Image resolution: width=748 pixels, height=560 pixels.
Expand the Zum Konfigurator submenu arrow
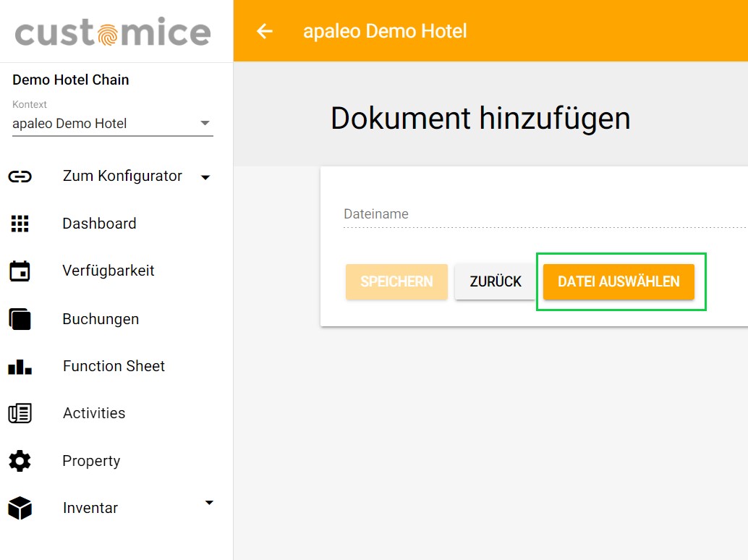coord(205,177)
